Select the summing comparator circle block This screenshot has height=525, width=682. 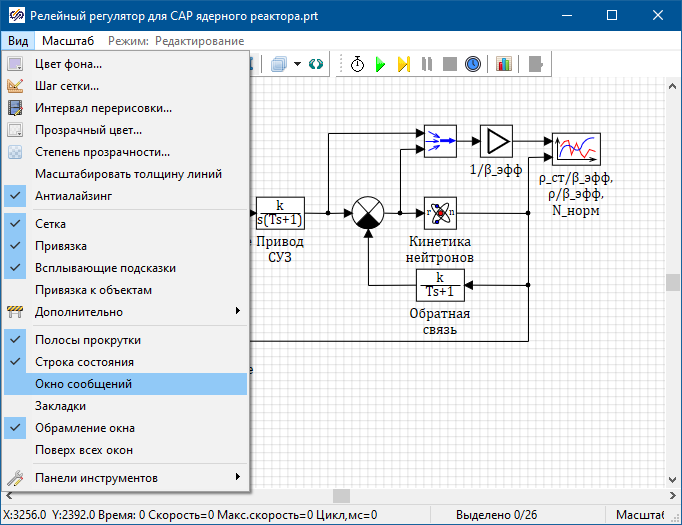click(368, 213)
